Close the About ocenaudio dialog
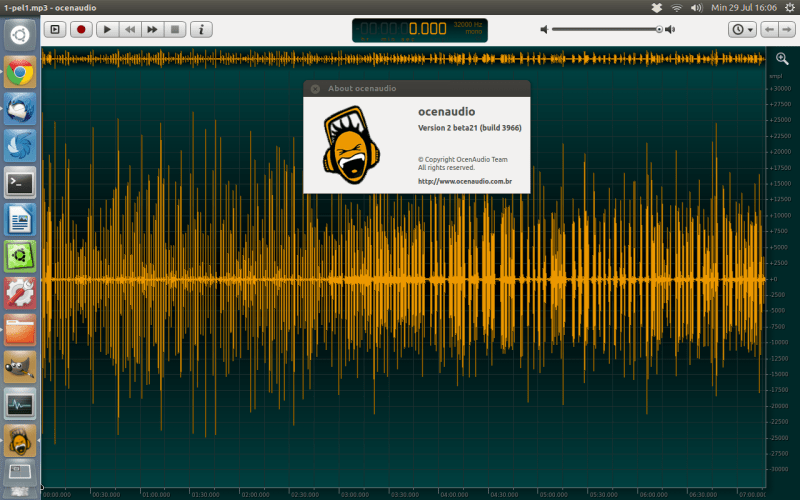800x500 pixels. pos(315,88)
